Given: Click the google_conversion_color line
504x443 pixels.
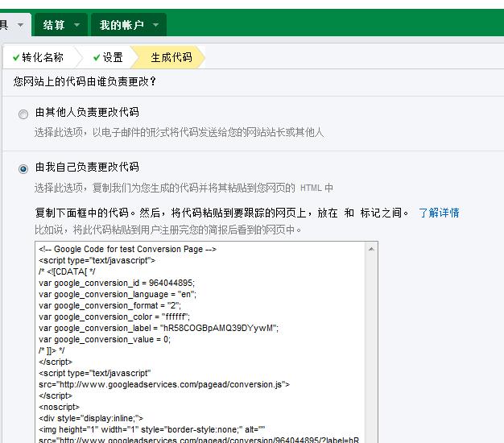Looking at the screenshot, I should click(x=114, y=317).
